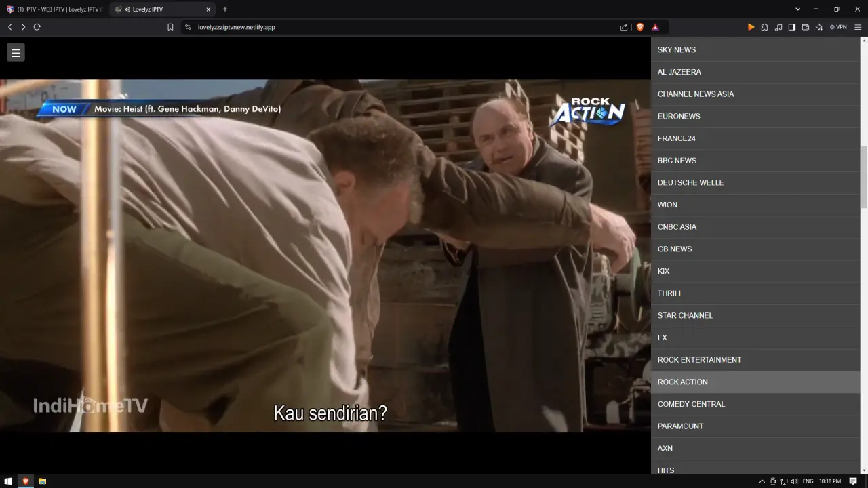This screenshot has height=488, width=868.
Task: Open the AXN channel
Action: 755,448
